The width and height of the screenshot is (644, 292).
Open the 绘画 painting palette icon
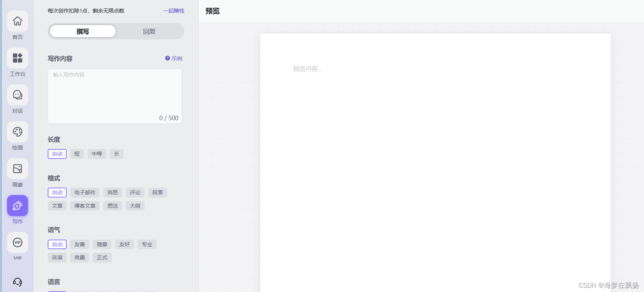pos(18,132)
